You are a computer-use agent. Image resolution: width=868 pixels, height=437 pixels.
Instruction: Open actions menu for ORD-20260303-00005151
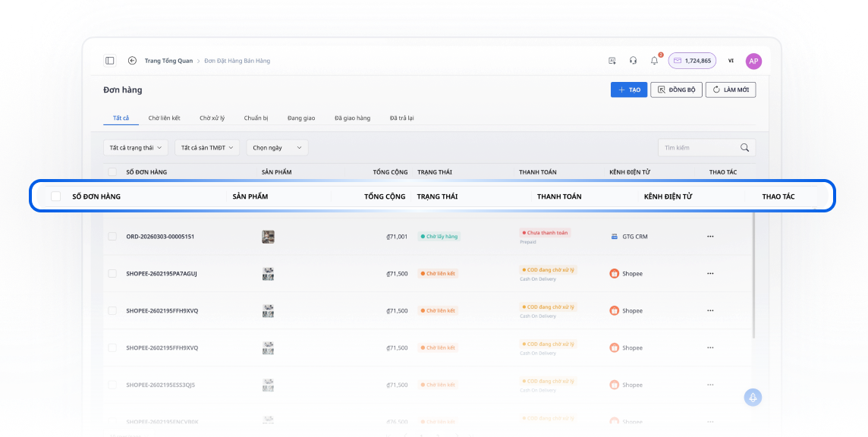(x=710, y=237)
